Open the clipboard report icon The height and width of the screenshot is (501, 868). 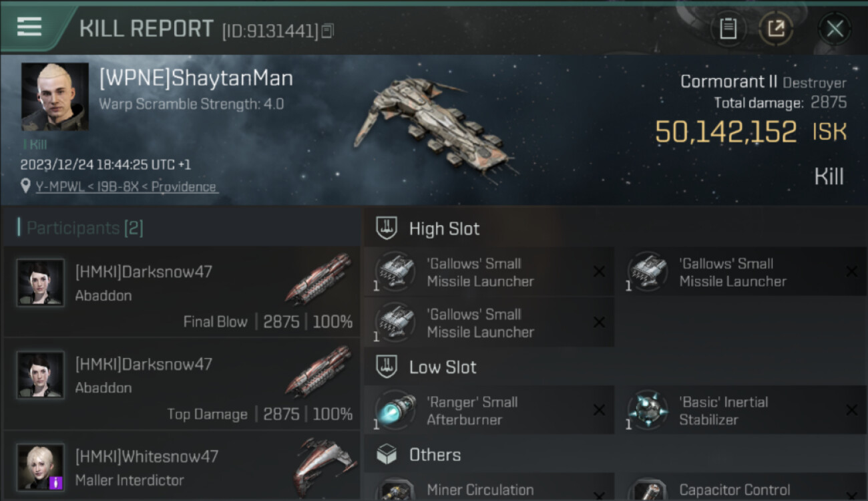[x=728, y=29]
